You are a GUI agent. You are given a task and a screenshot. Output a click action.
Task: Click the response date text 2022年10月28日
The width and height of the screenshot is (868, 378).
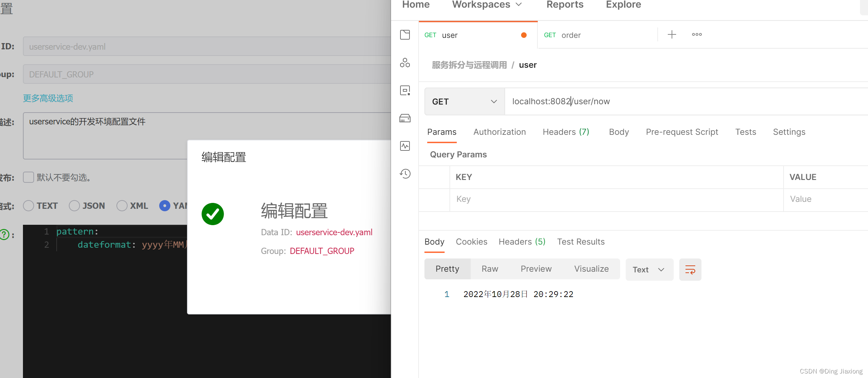coord(495,294)
